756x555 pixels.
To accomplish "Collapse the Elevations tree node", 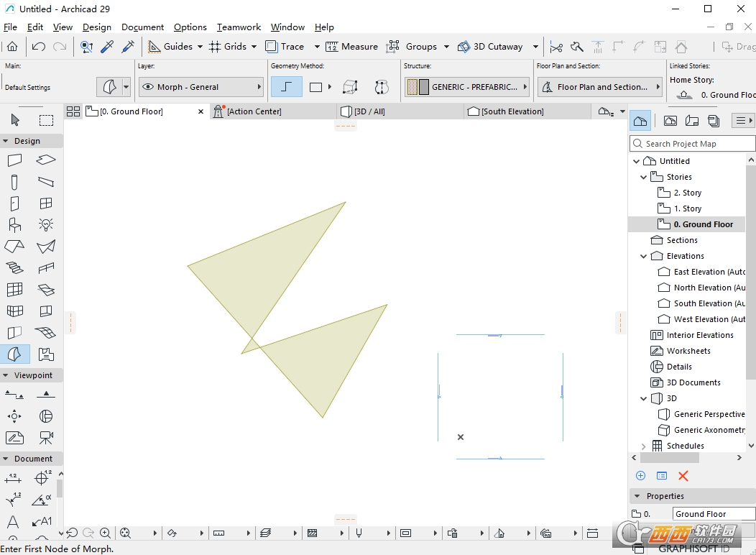I will click(643, 256).
